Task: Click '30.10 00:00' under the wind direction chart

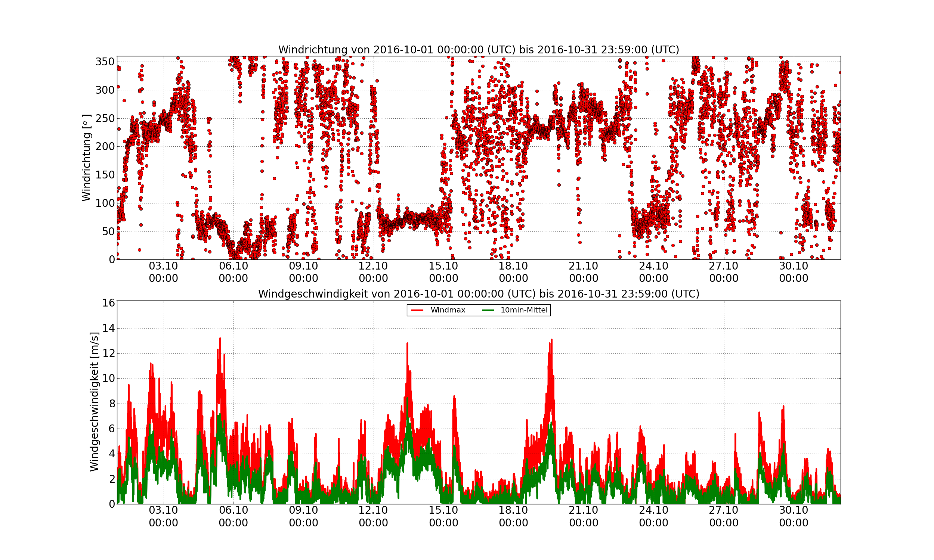Action: [x=794, y=272]
